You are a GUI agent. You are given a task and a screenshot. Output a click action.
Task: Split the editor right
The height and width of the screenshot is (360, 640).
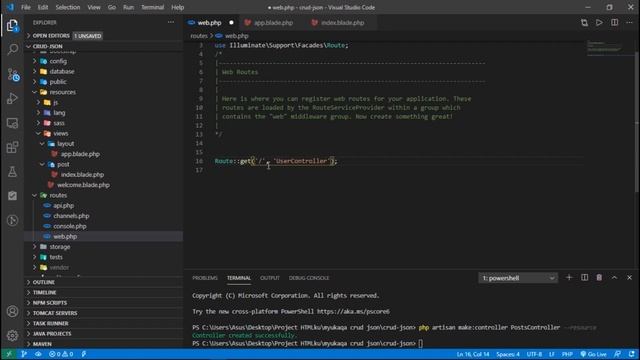tap(614, 23)
